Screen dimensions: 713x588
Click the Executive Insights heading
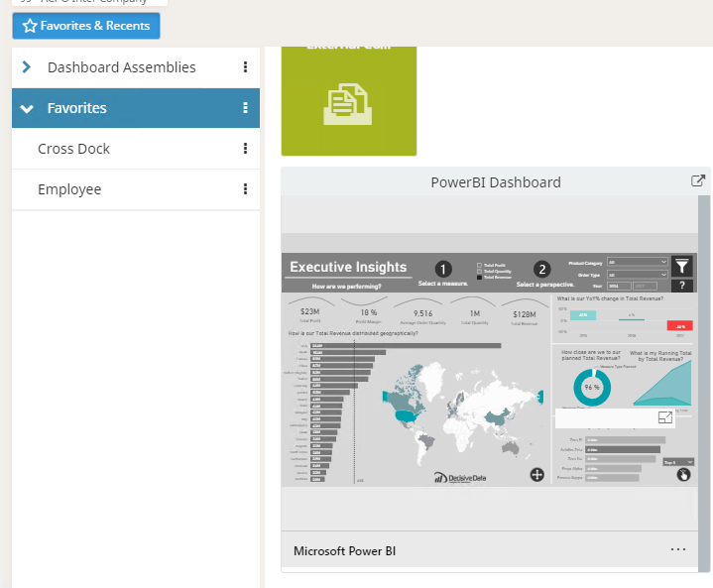tap(348, 267)
